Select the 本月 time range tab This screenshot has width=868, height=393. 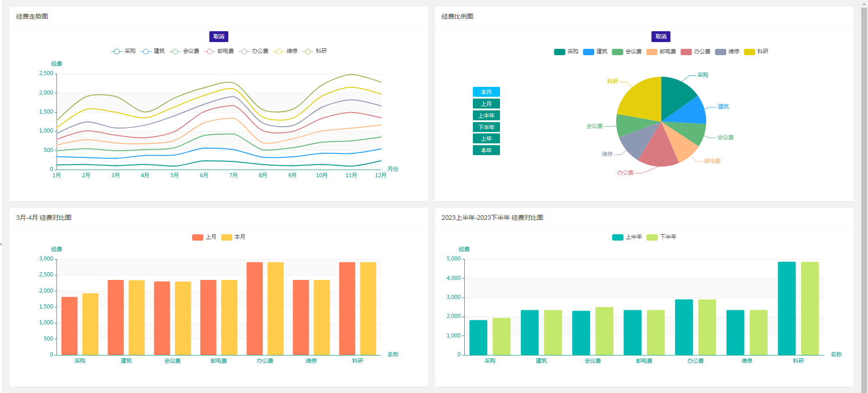[x=486, y=92]
